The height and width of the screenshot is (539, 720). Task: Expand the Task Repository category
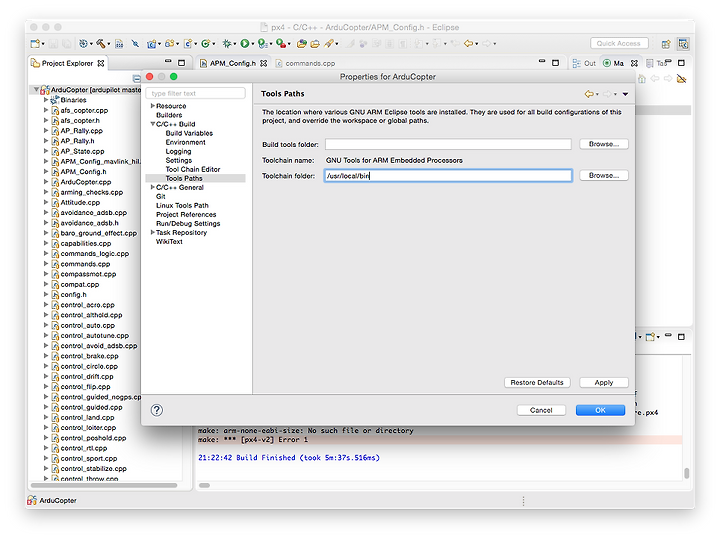coord(152,232)
